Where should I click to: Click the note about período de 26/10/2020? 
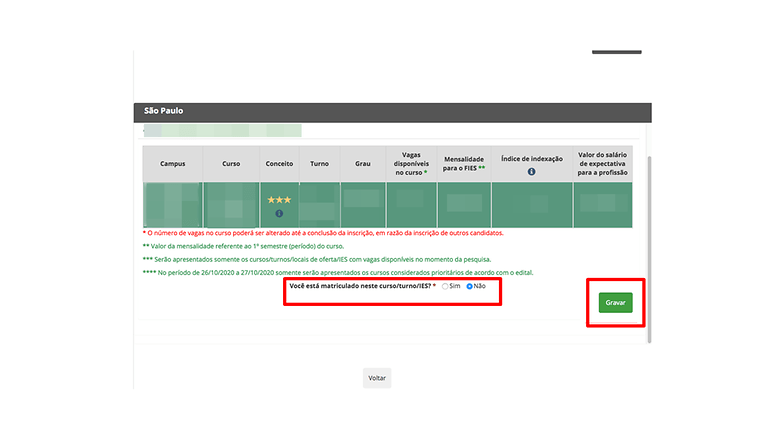point(338,273)
